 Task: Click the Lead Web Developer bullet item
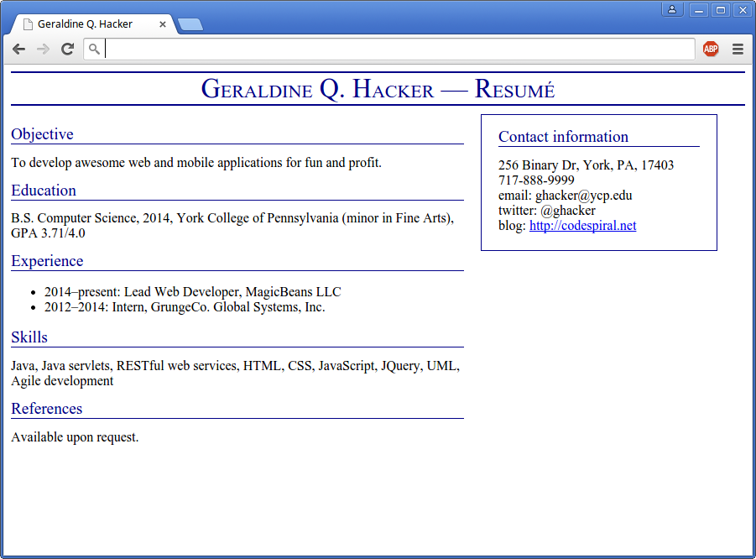[193, 292]
